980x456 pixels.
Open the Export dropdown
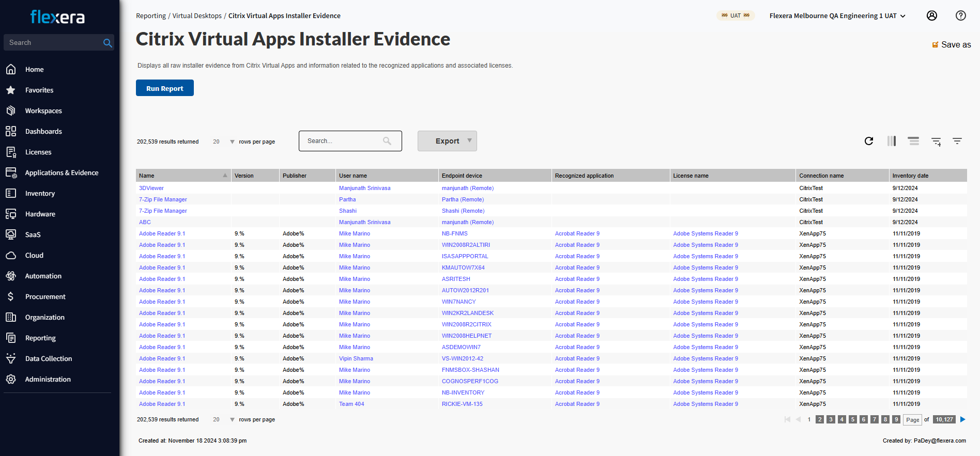point(447,141)
